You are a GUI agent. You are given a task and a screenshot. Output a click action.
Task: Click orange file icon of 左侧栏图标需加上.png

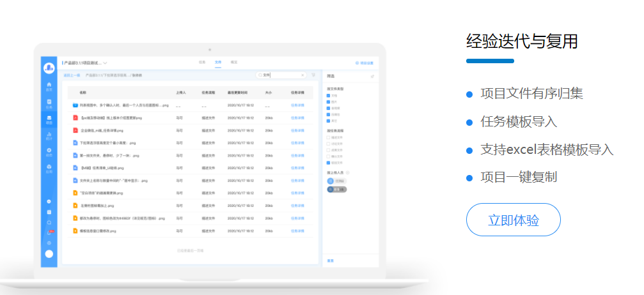click(75, 206)
